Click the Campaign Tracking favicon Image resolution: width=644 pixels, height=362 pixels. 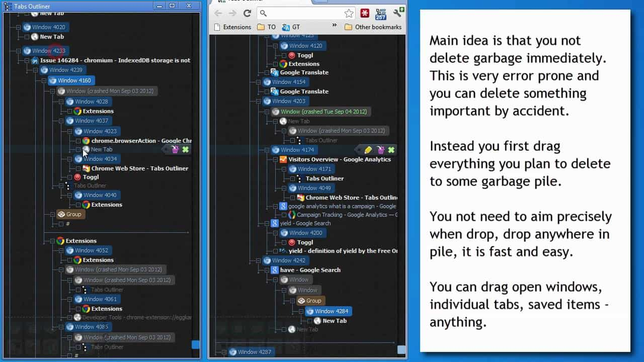point(292,215)
